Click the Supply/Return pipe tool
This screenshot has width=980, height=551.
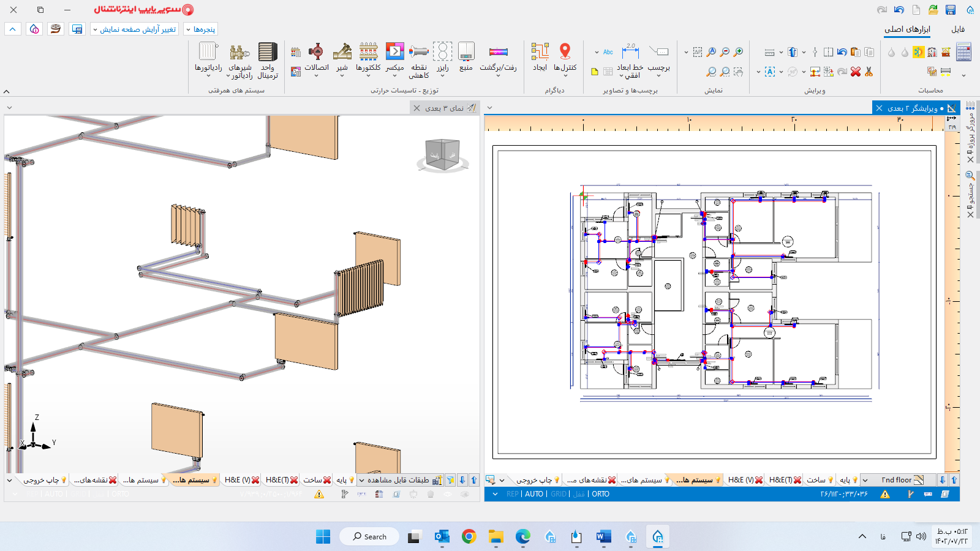click(498, 53)
